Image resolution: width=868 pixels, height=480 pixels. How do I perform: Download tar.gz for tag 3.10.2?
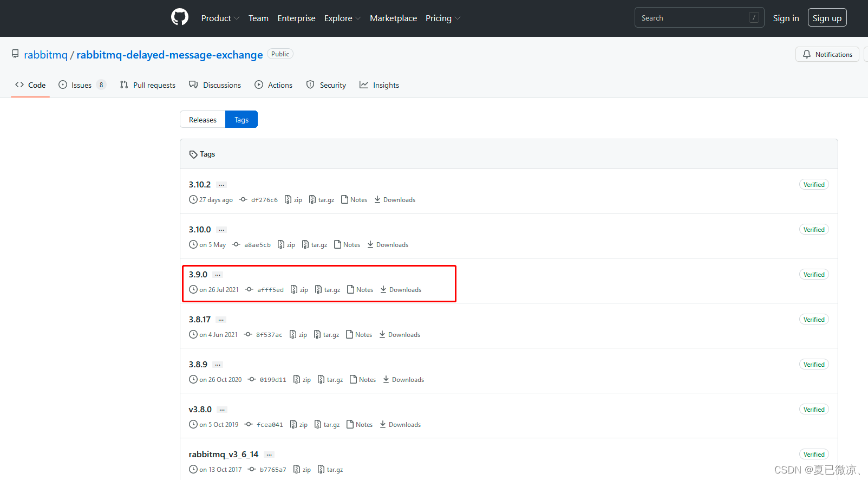pyautogui.click(x=322, y=200)
